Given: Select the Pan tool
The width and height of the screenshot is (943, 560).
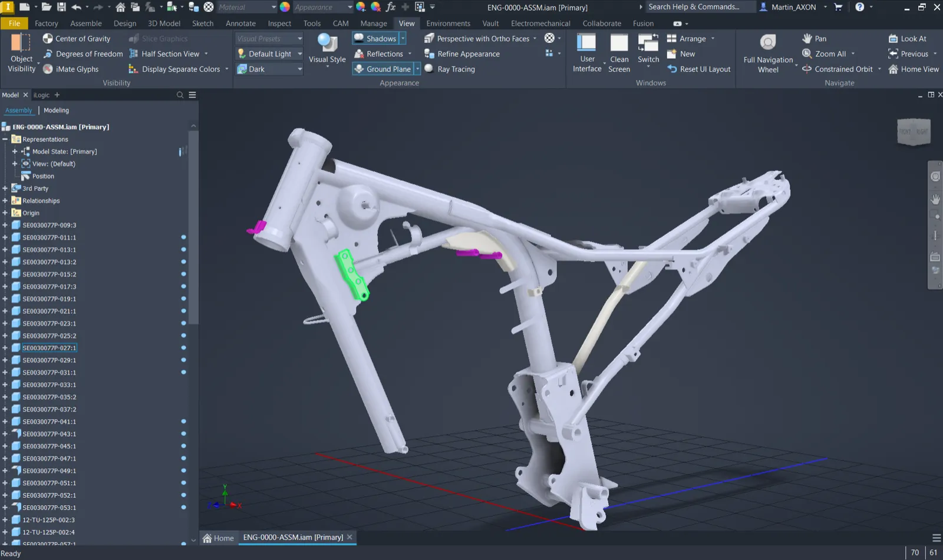Looking at the screenshot, I should pyautogui.click(x=814, y=38).
